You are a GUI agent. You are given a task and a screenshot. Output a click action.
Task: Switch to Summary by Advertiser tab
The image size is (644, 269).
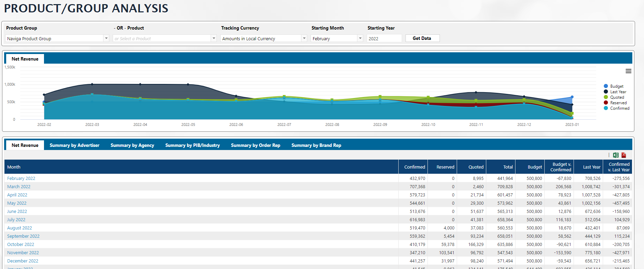coord(74,146)
